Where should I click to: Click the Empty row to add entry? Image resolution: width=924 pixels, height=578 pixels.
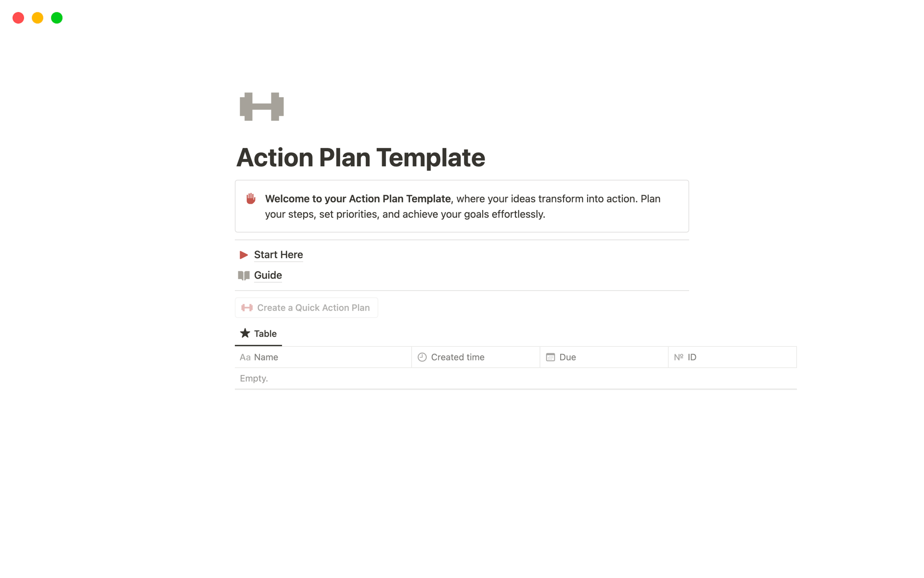254,378
